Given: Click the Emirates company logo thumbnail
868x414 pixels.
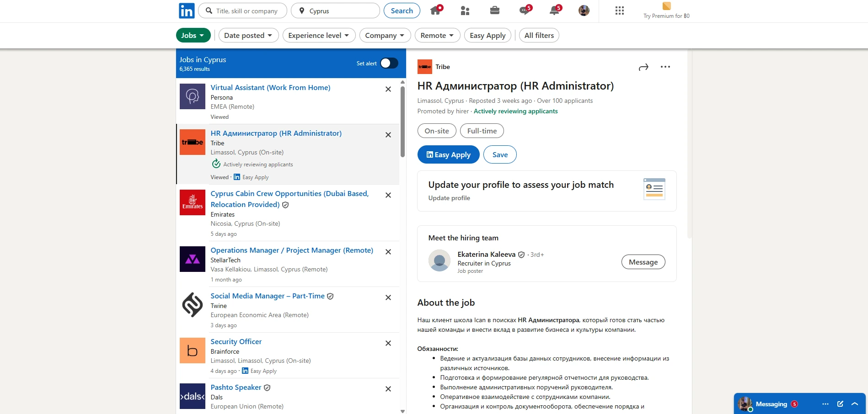Looking at the screenshot, I should tap(193, 202).
